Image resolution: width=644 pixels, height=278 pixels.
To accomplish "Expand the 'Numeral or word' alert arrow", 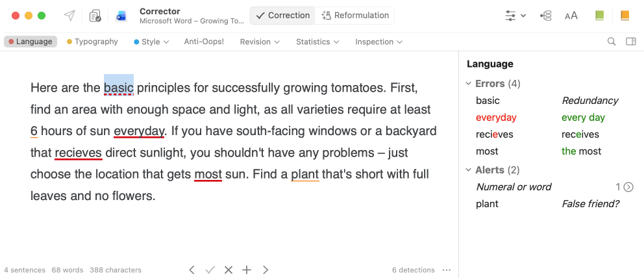I will [x=628, y=187].
